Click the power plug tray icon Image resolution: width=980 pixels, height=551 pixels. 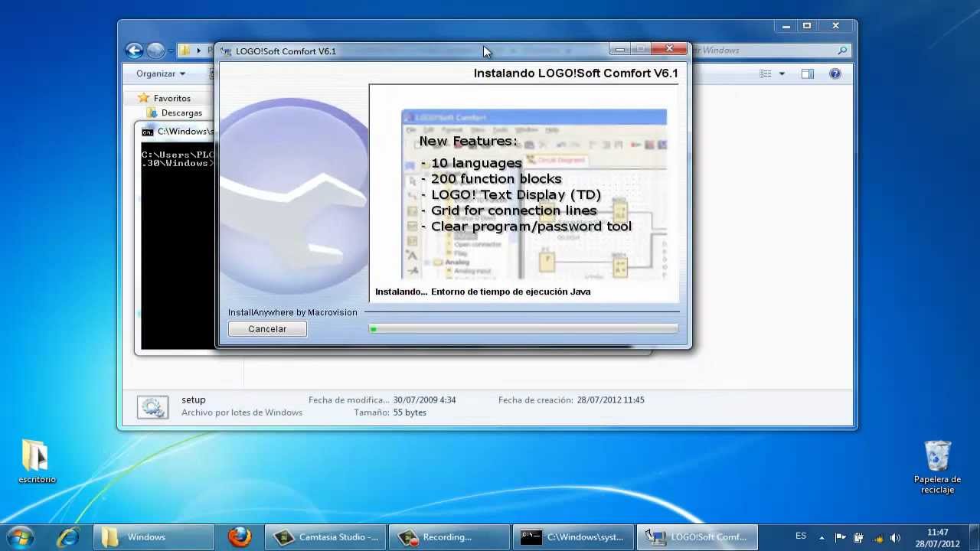[858, 537]
